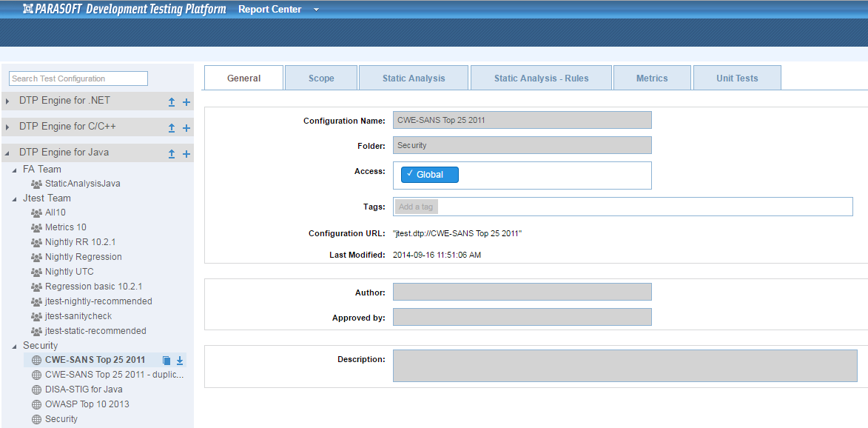Click the Parasoft logo in the header
868x428 pixels.
[x=124, y=10]
